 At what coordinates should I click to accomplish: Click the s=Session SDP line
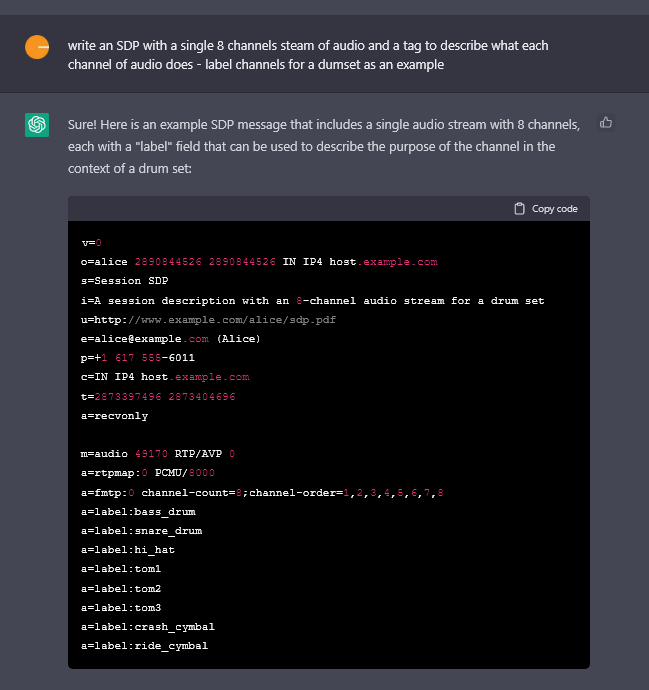click(x=125, y=281)
